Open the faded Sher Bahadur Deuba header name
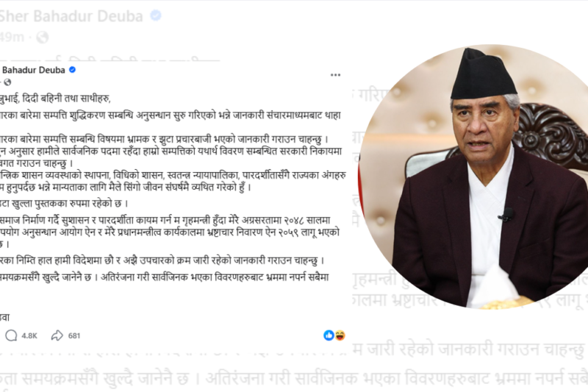 tap(71, 16)
